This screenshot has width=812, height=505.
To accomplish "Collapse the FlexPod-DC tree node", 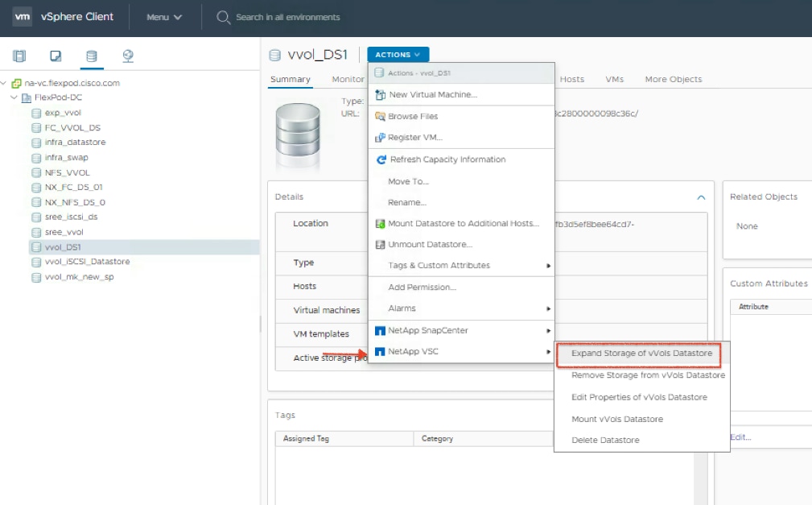I will (x=14, y=97).
